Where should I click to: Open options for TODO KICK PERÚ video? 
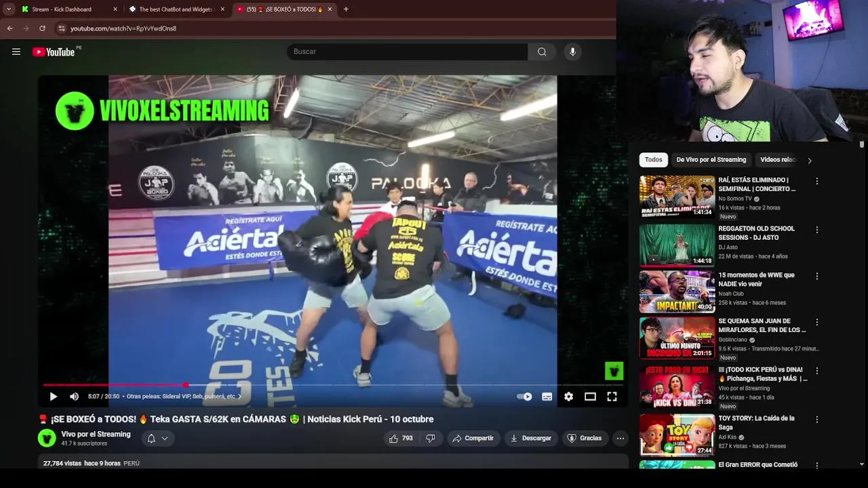tap(817, 371)
